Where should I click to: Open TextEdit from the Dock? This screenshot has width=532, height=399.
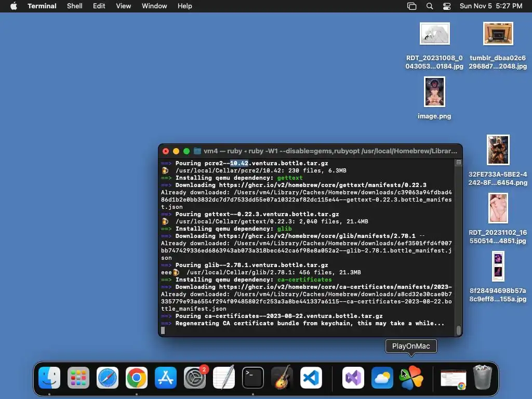224,378
